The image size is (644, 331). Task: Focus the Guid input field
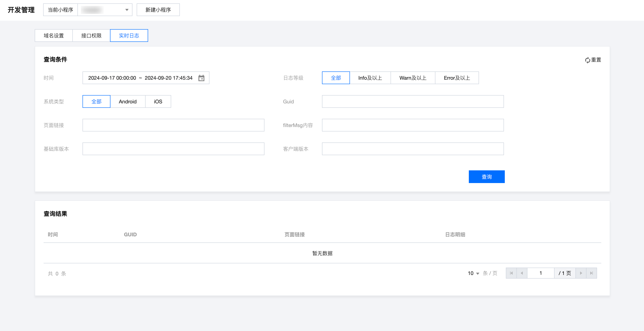pos(413,102)
